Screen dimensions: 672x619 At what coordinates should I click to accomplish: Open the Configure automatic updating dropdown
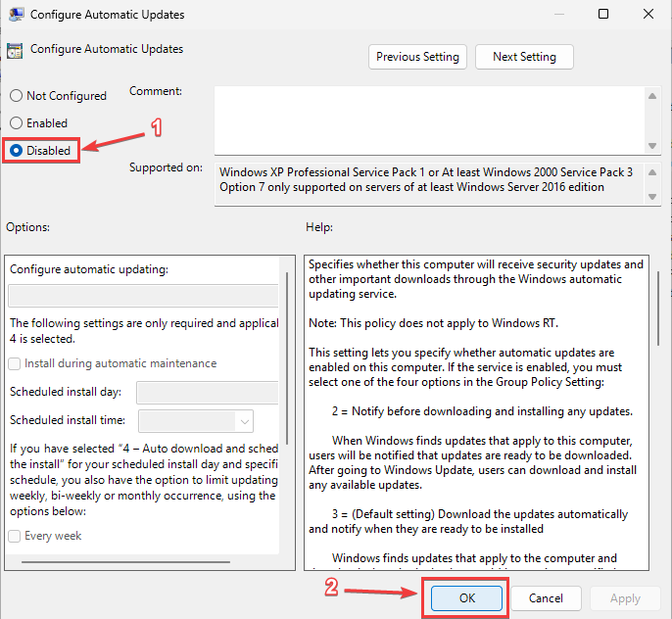click(143, 297)
